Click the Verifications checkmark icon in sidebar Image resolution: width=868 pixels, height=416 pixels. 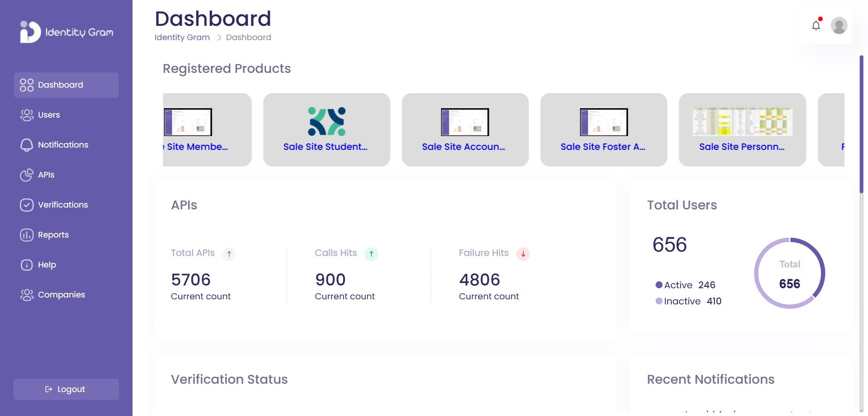click(x=27, y=205)
